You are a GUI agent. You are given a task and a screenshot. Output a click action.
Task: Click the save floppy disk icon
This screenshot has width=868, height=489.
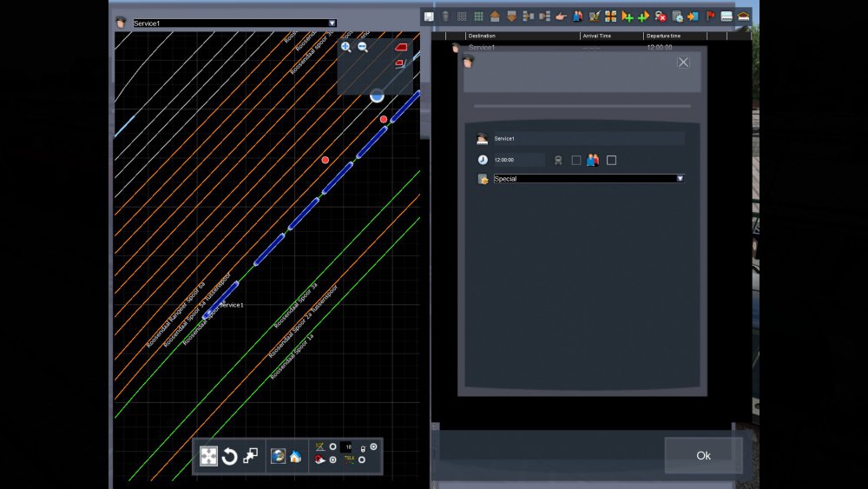coord(429,17)
